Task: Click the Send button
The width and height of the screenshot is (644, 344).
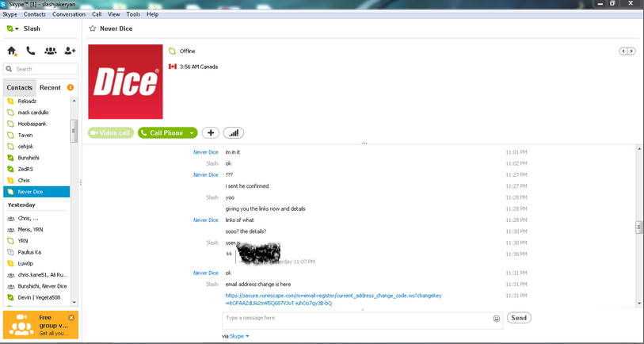Action: (x=519, y=318)
